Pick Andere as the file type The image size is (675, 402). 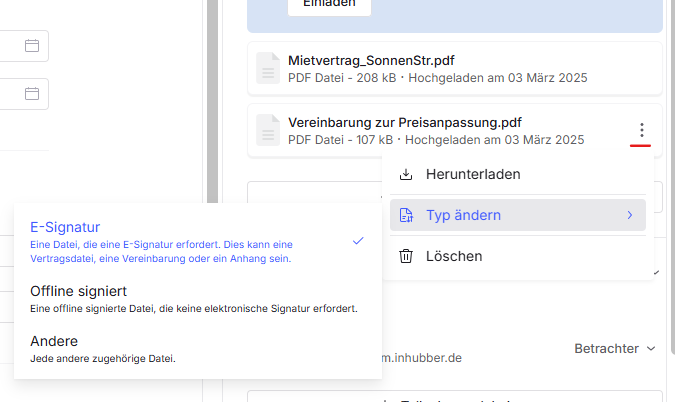click(55, 341)
